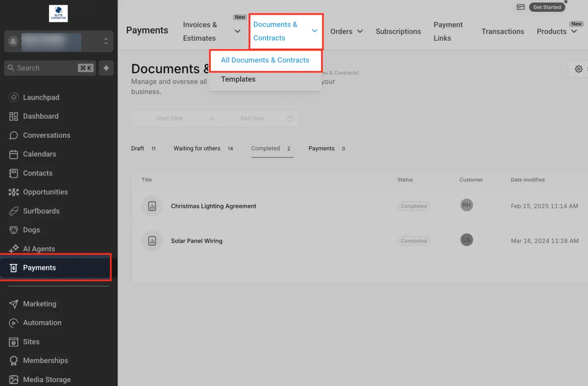The height and width of the screenshot is (386, 588).
Task: Open the Transactions tab
Action: coord(503,31)
